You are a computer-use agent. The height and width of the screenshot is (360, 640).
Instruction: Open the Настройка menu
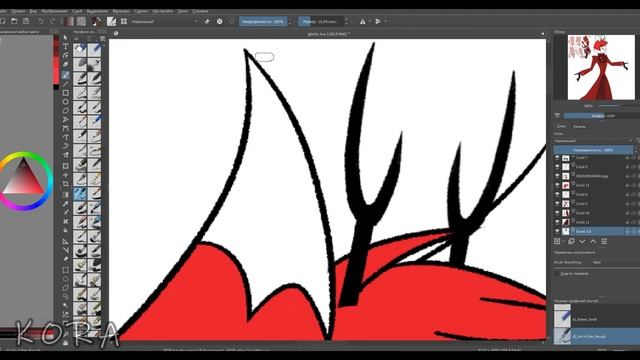click(x=162, y=11)
